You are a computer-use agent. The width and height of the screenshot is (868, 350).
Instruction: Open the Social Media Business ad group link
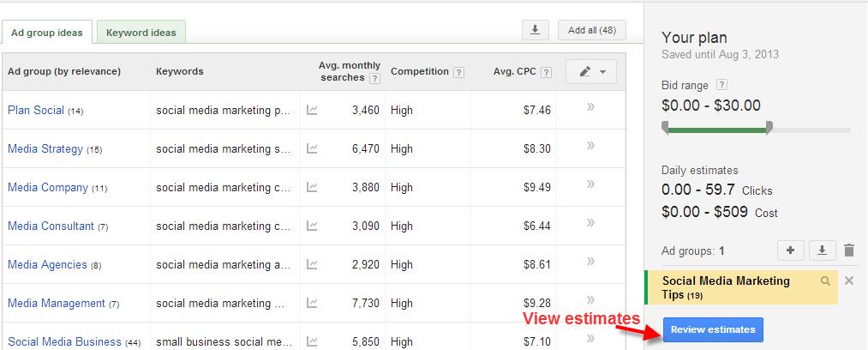(x=65, y=341)
